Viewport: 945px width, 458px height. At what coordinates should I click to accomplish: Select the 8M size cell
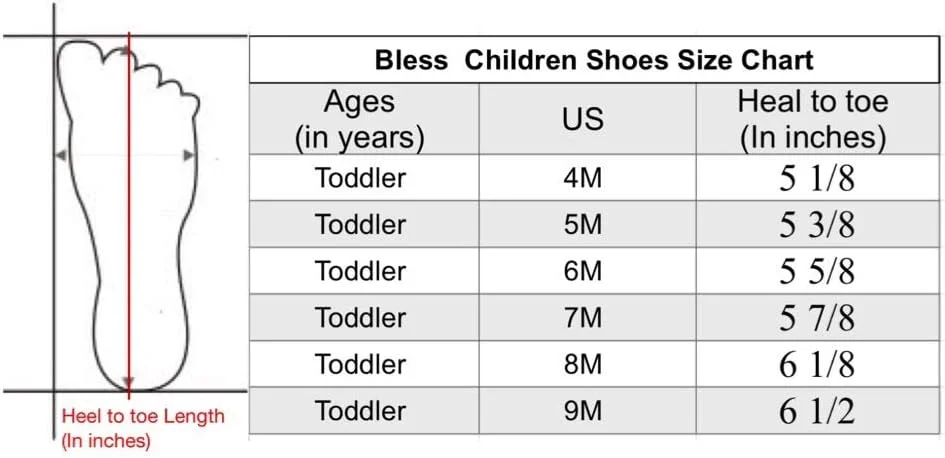pos(583,364)
